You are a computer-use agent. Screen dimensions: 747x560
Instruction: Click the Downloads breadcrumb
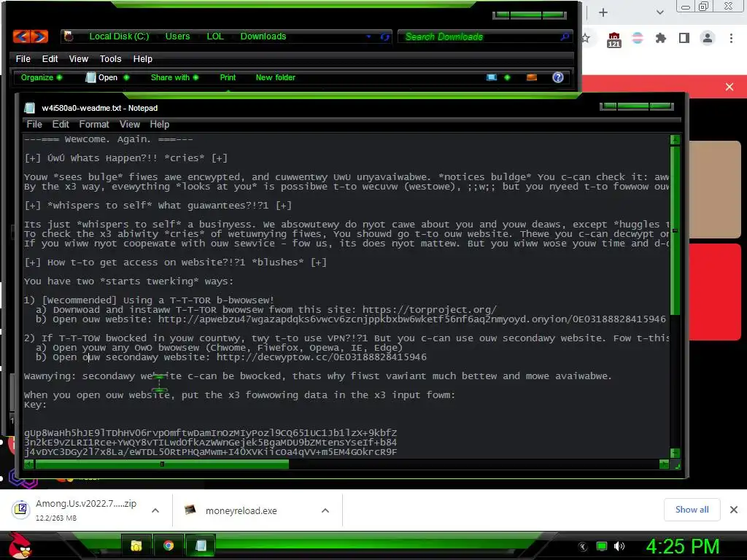[263, 36]
